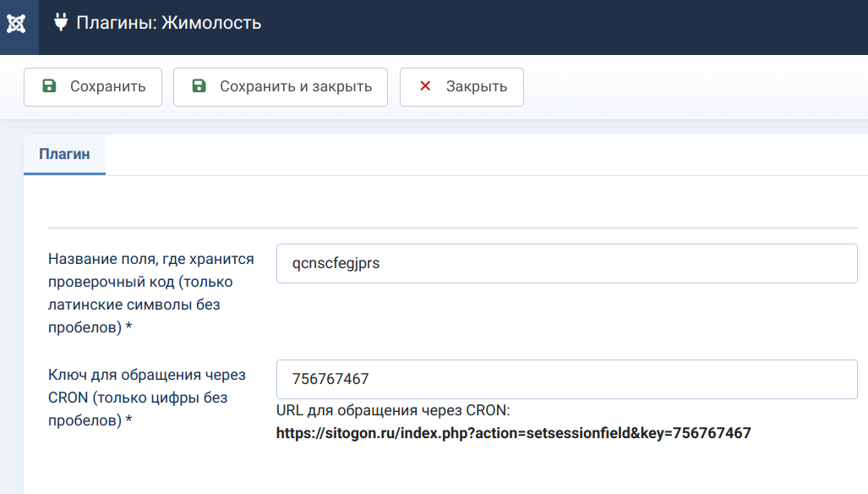Click the plug icon beside Плагины title

61,22
